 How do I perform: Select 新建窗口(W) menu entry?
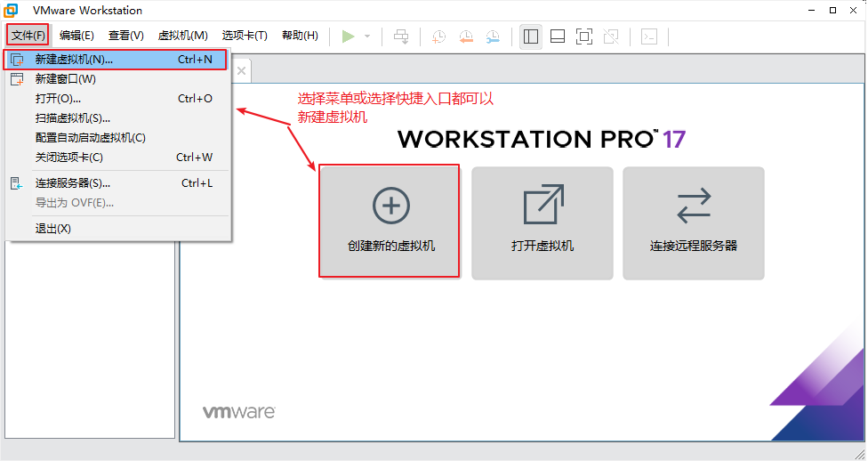pyautogui.click(x=117, y=79)
